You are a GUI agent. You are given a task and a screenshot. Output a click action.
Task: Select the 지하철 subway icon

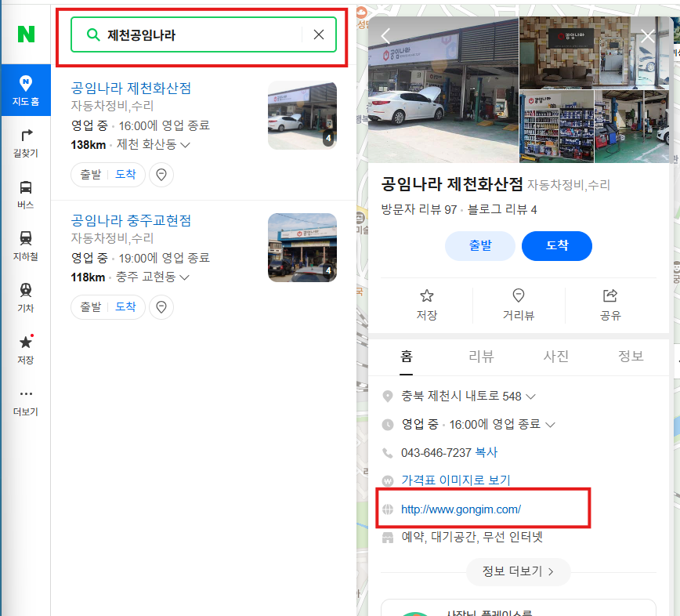tap(26, 246)
